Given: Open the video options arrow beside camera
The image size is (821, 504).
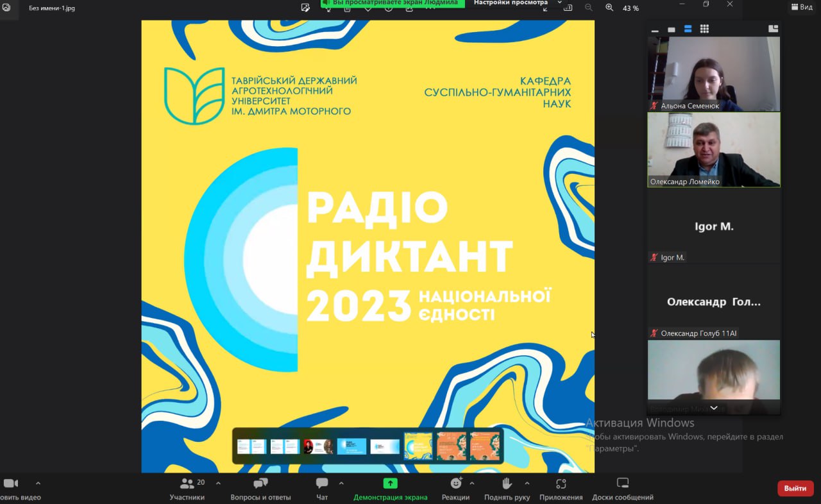Looking at the screenshot, I should tap(38, 483).
